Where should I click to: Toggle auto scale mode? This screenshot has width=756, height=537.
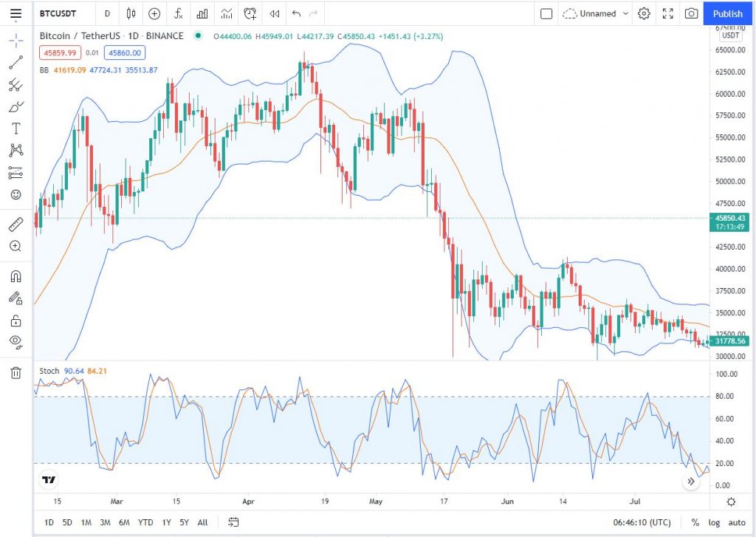coord(737,522)
